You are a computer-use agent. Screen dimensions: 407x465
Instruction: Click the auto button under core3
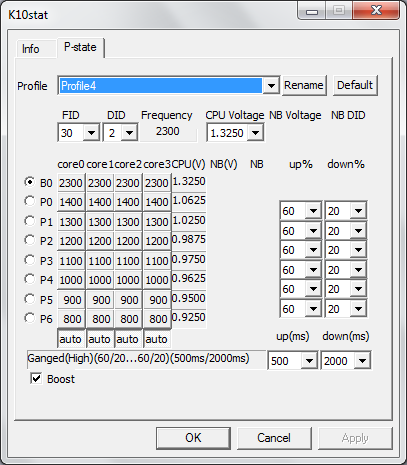[157, 339]
